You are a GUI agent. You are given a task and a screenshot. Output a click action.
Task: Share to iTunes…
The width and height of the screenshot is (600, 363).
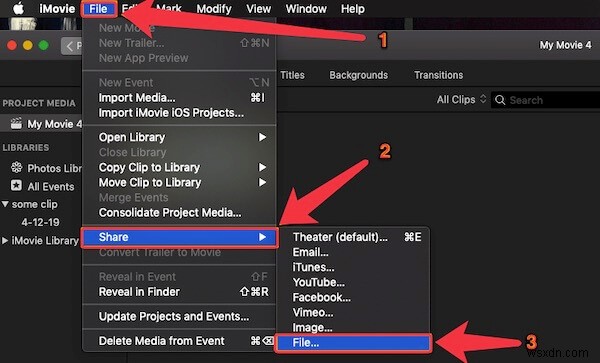click(x=353, y=267)
